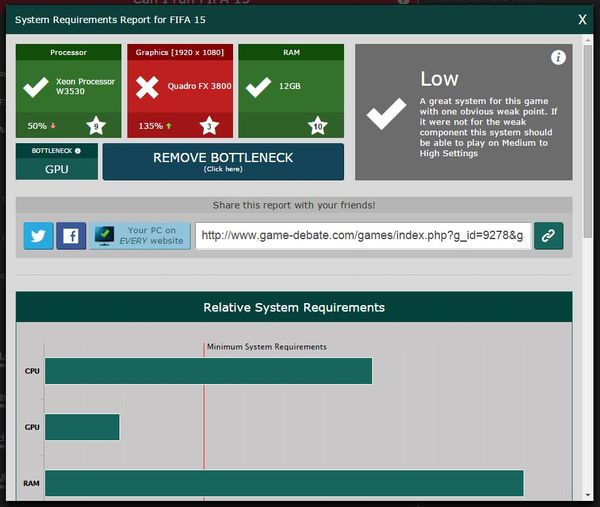This screenshot has height=507, width=600.
Task: Click the RAM bar in chart
Action: (284, 483)
